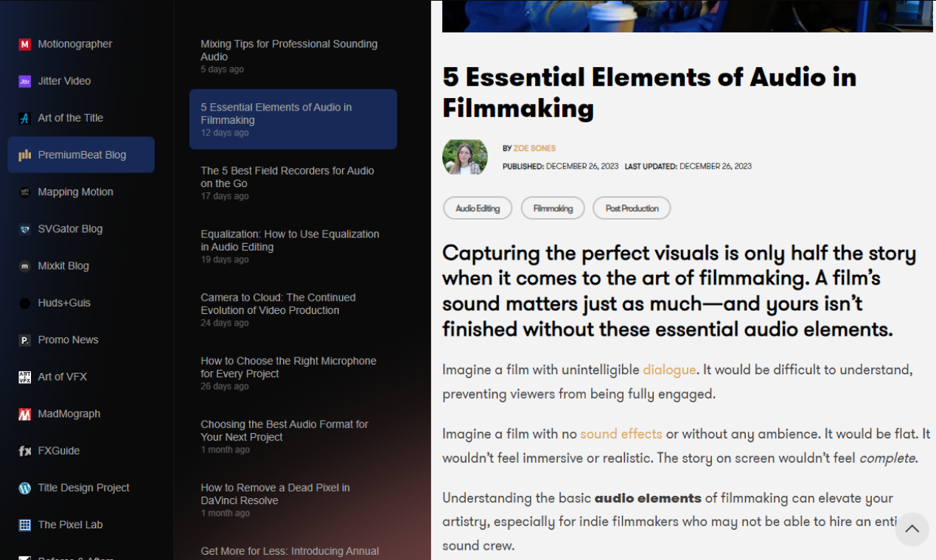Click the '17 days ago' timestamp

click(225, 196)
